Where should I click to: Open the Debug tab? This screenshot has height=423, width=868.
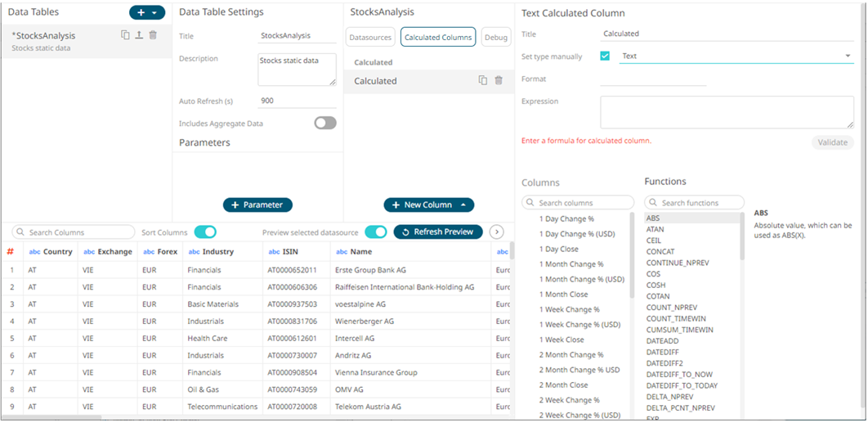[x=495, y=38]
